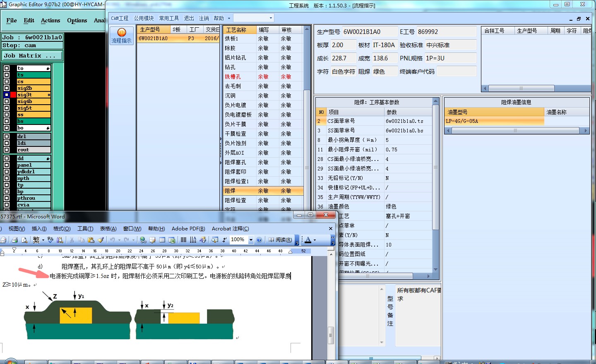Click the text direction icon in Word

pos(193,240)
